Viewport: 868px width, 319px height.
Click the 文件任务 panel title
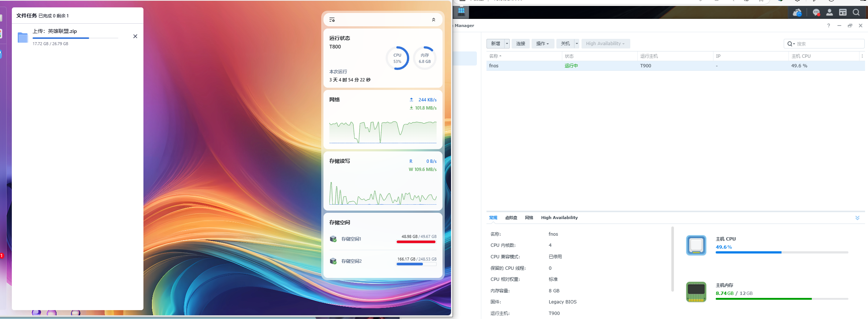click(27, 16)
